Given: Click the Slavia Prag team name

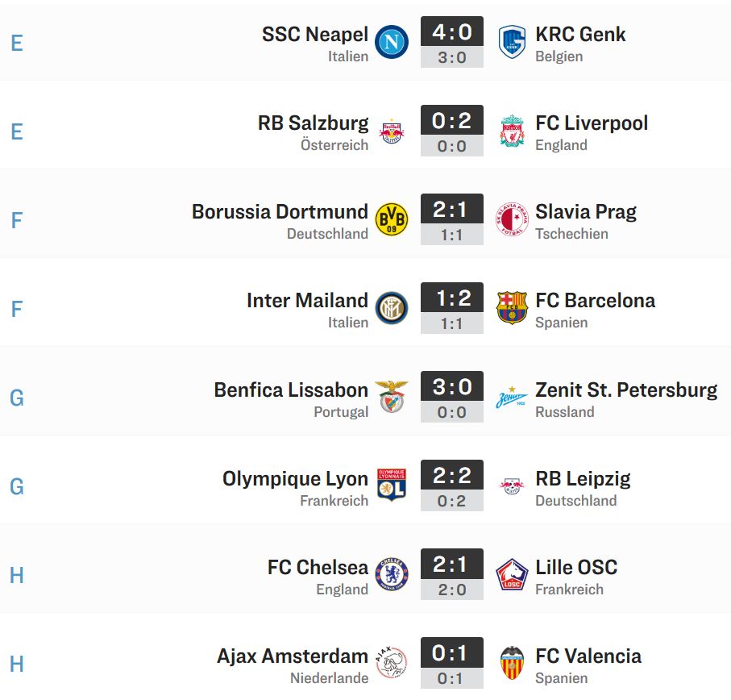Looking at the screenshot, I should [x=586, y=212].
